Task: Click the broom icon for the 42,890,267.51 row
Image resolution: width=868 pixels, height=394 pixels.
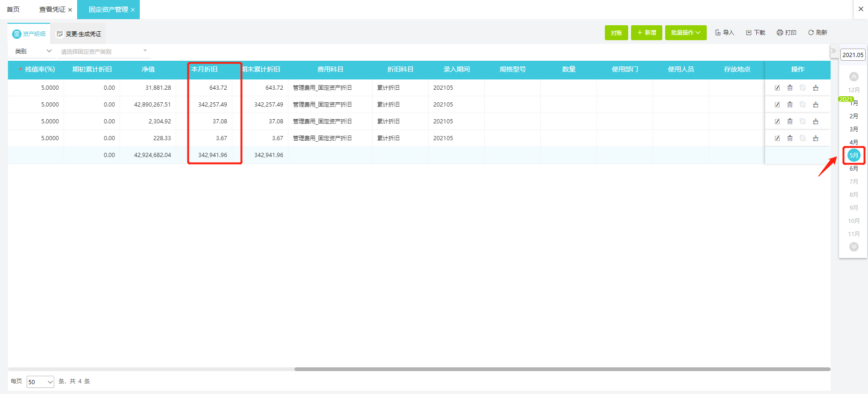Action: tap(816, 105)
